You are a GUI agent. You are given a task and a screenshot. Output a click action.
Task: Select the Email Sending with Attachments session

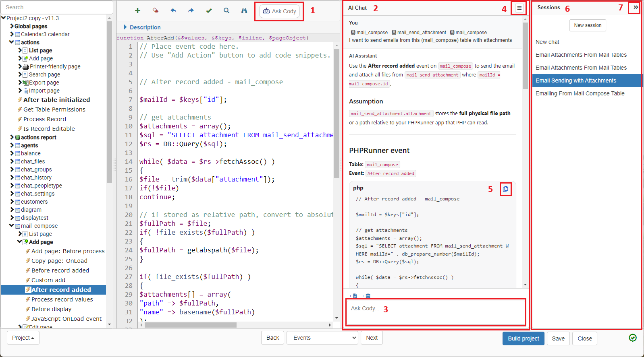[x=587, y=80]
